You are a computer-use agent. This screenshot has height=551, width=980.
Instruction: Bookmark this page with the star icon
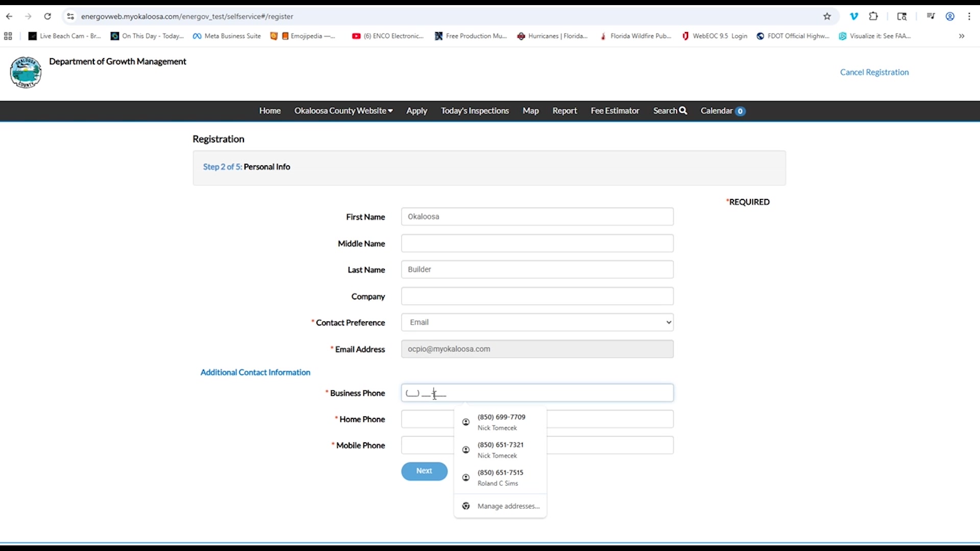(x=827, y=16)
